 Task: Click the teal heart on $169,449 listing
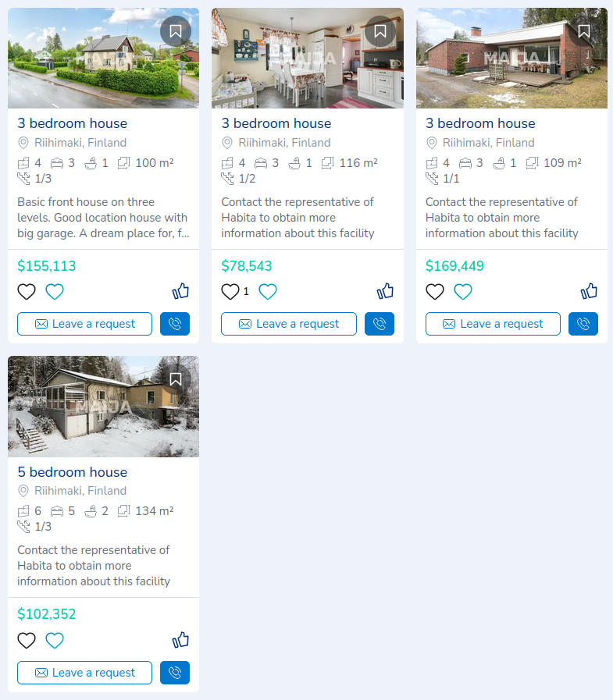point(463,292)
